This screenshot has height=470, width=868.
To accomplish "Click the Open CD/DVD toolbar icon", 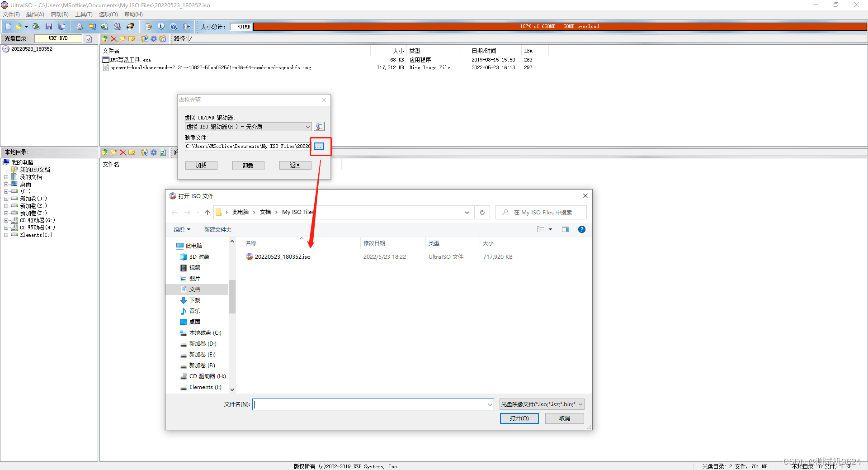I will pyautogui.click(x=36, y=27).
